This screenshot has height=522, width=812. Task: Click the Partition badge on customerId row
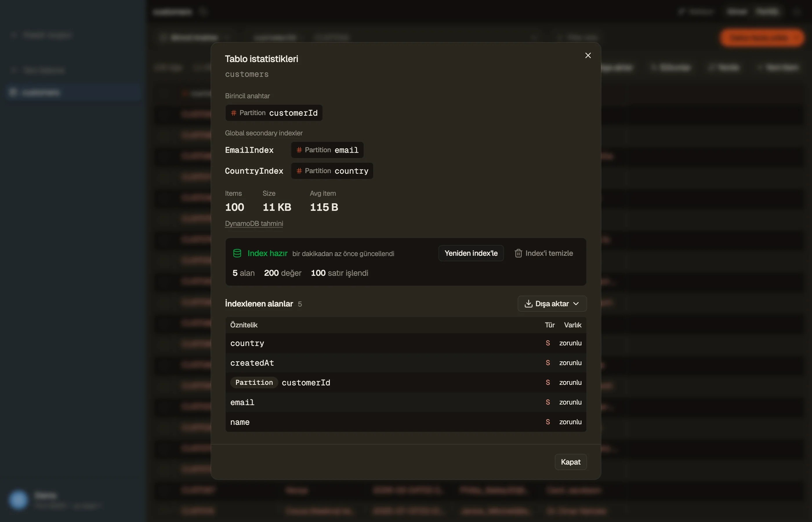[x=254, y=383]
